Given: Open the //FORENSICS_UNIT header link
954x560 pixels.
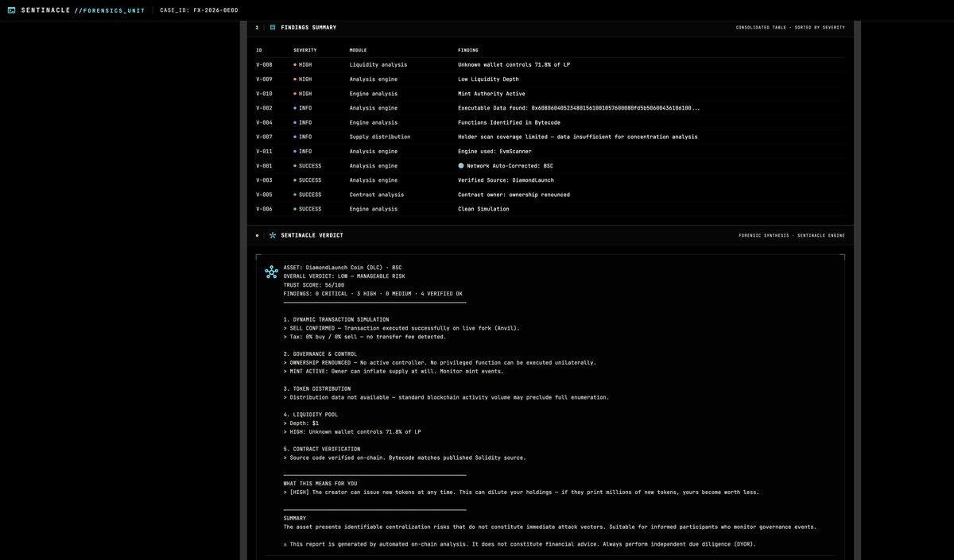Looking at the screenshot, I should click(x=111, y=10).
